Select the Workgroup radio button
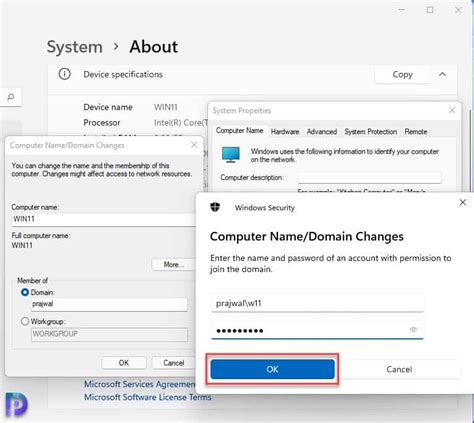Image resolution: width=474 pixels, height=423 pixels. (25, 321)
